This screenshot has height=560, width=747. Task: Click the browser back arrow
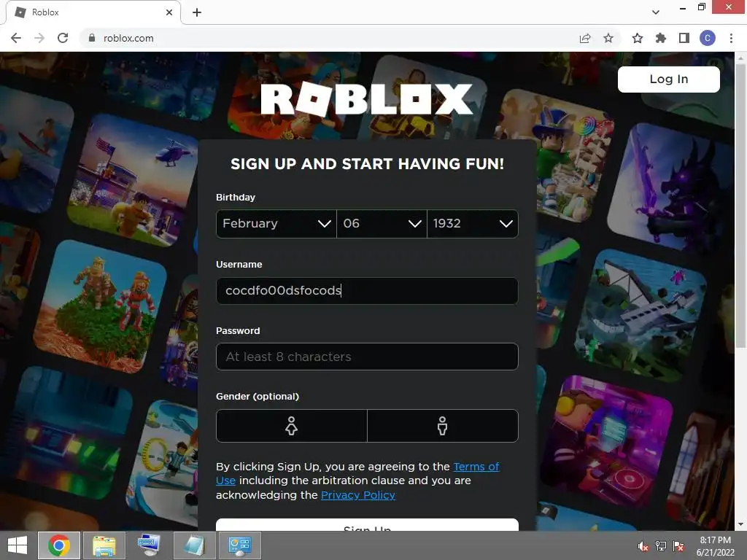click(16, 38)
